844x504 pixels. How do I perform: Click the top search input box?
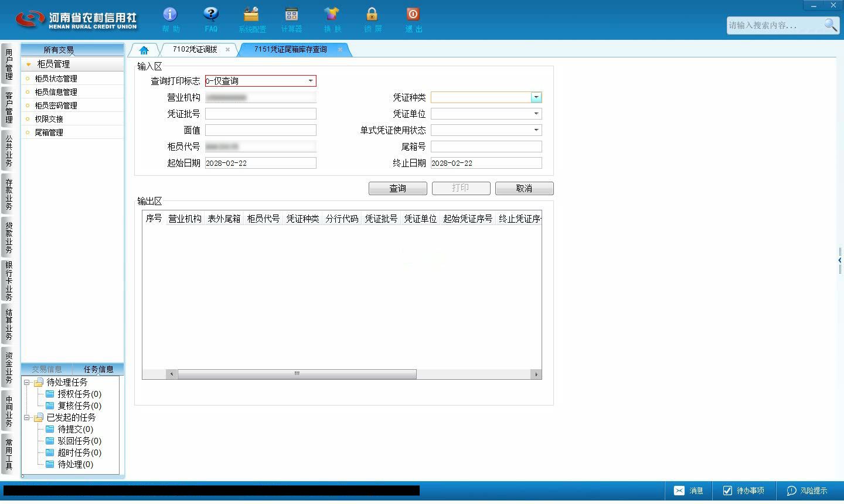(775, 25)
